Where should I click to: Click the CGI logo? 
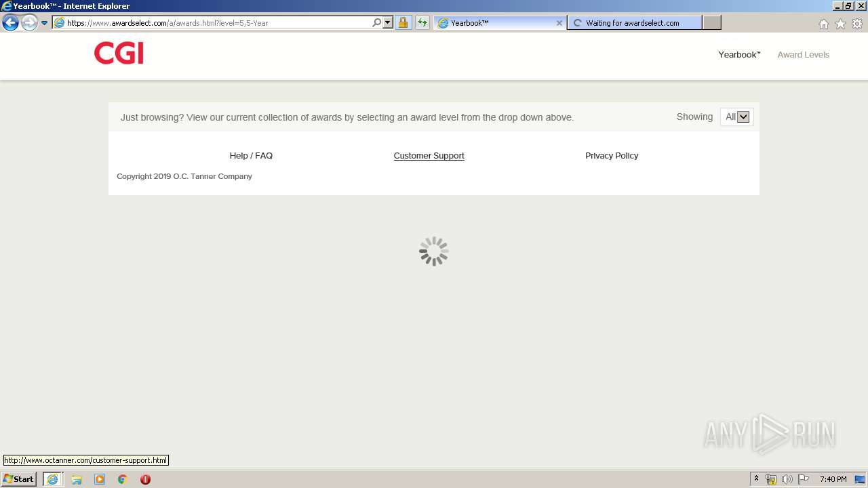point(119,53)
